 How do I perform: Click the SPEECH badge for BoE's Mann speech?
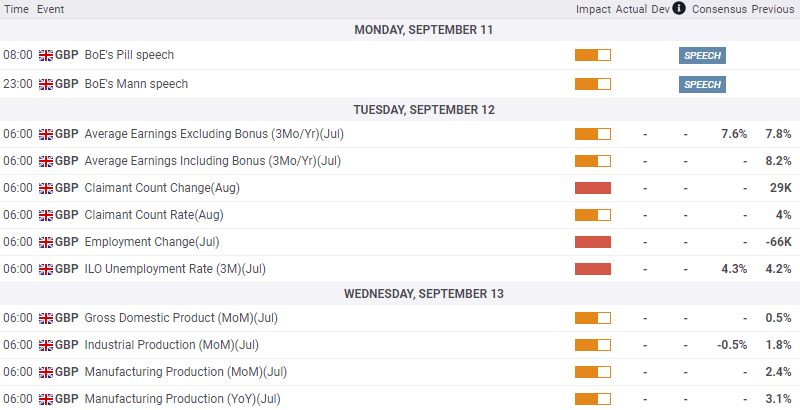(x=702, y=84)
